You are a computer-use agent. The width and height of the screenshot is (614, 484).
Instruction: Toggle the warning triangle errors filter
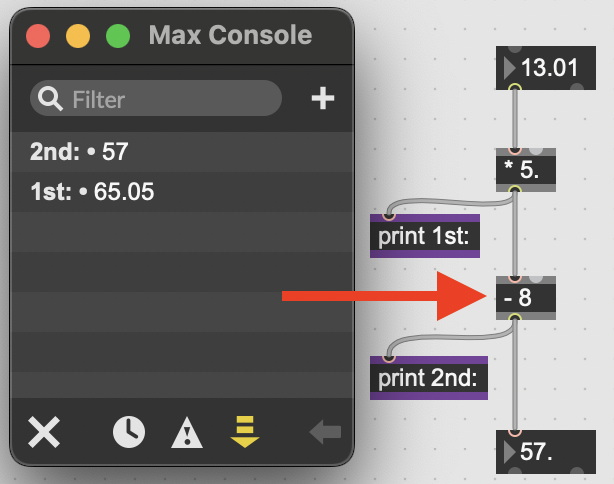(187, 432)
